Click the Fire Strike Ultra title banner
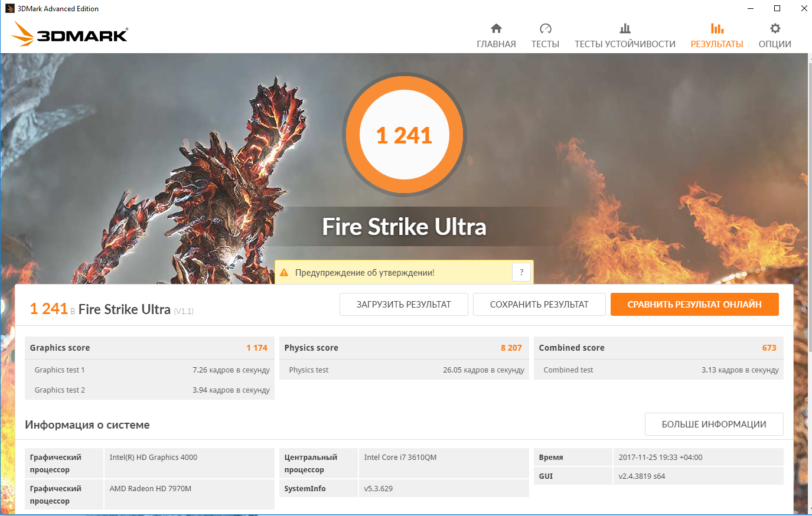Image resolution: width=812 pixels, height=516 pixels. (x=404, y=227)
